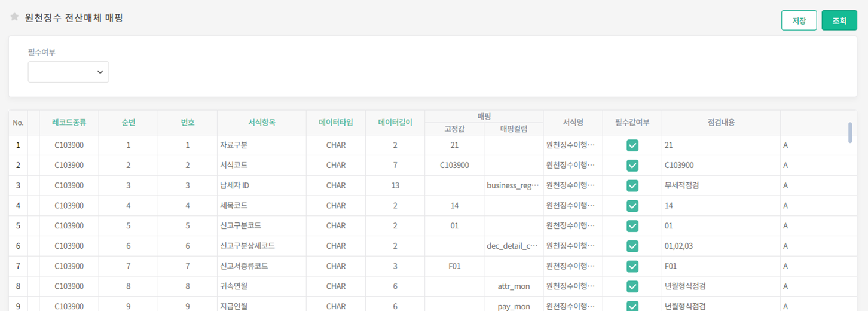This screenshot has width=868, height=311.
Task: Toggle 필수값여부 checkbox for 귀속연월 row
Action: coord(632,286)
